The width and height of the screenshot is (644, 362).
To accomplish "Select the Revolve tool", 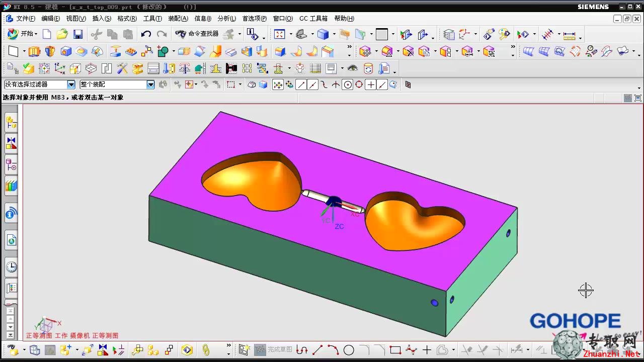I will pyautogui.click(x=50, y=51).
